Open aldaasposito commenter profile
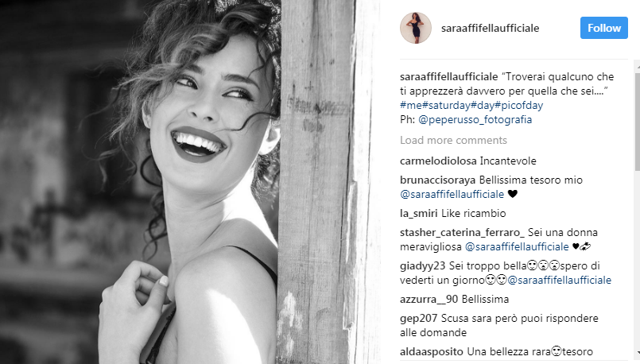Image resolution: width=640 pixels, height=364 pixels. [432, 352]
